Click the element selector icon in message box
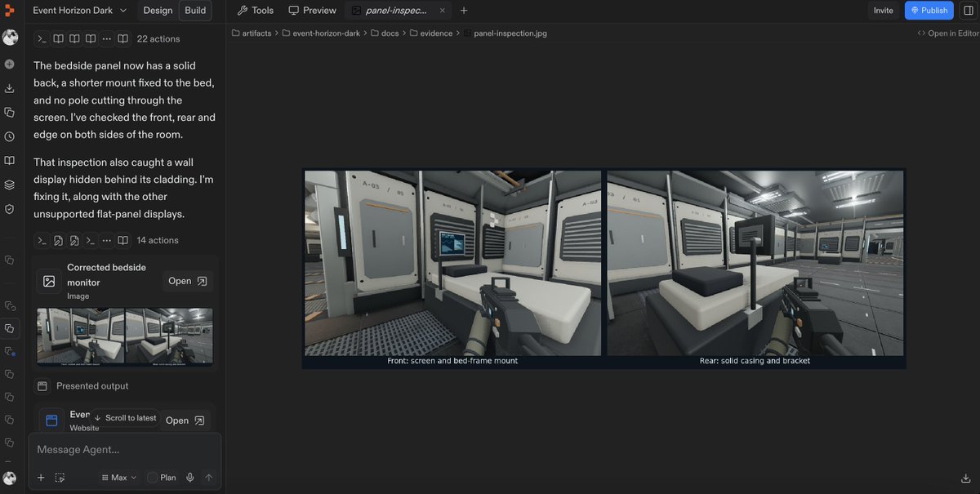Image resolution: width=980 pixels, height=494 pixels. pyautogui.click(x=60, y=478)
